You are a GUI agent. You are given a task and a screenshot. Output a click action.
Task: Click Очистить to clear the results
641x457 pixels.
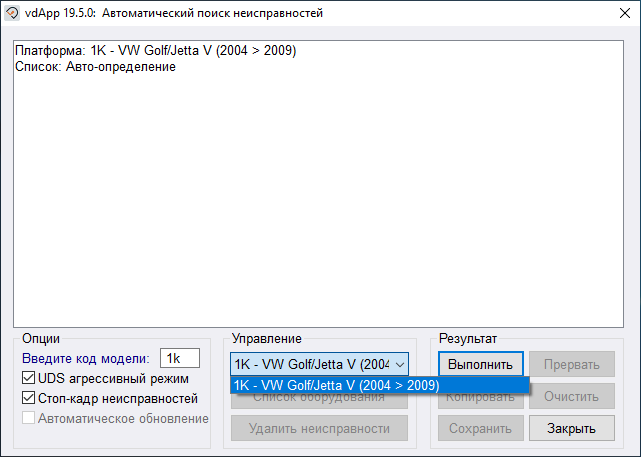572,396
